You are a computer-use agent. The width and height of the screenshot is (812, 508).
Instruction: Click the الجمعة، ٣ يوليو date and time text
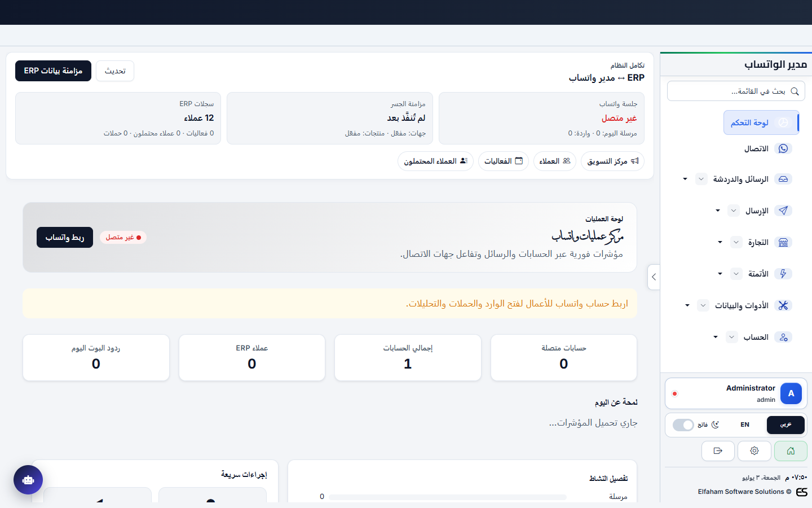pyautogui.click(x=775, y=478)
